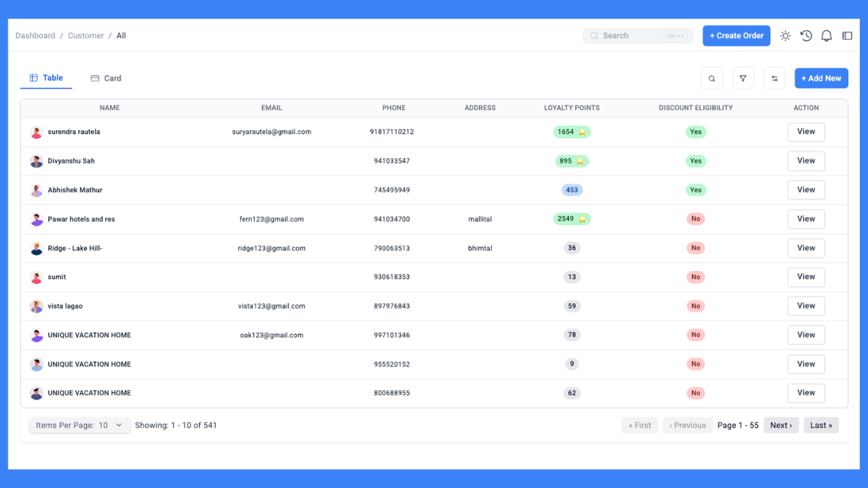The image size is (868, 488).
Task: Switch to the Table tab
Action: pyautogui.click(x=45, y=77)
